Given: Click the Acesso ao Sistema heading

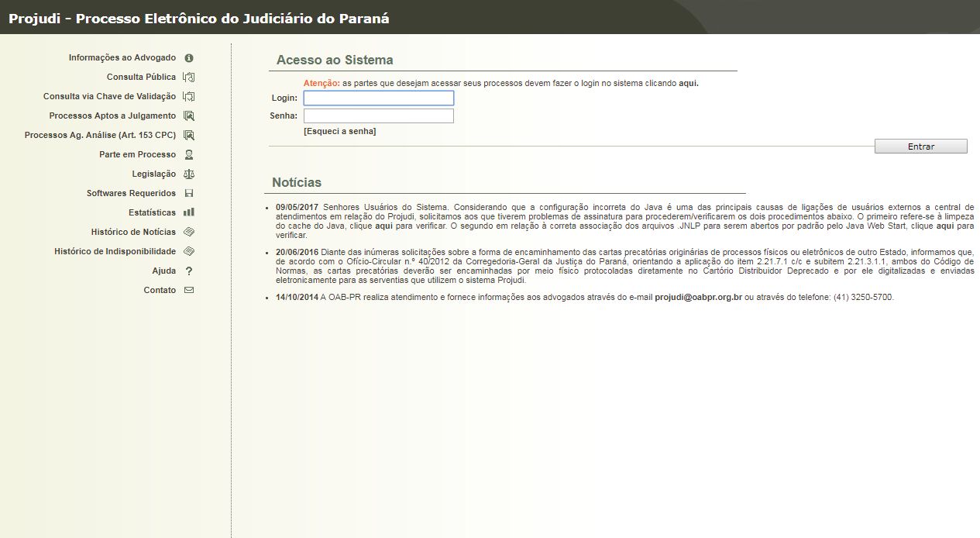Looking at the screenshot, I should [x=335, y=60].
